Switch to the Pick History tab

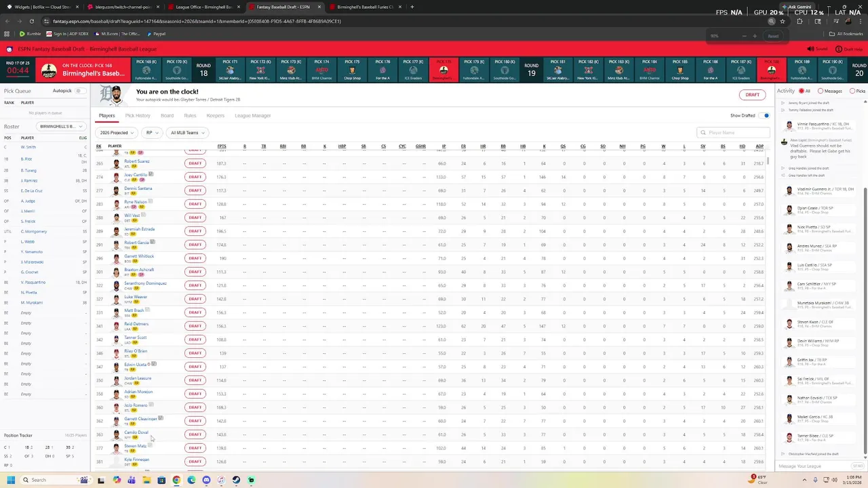click(138, 116)
